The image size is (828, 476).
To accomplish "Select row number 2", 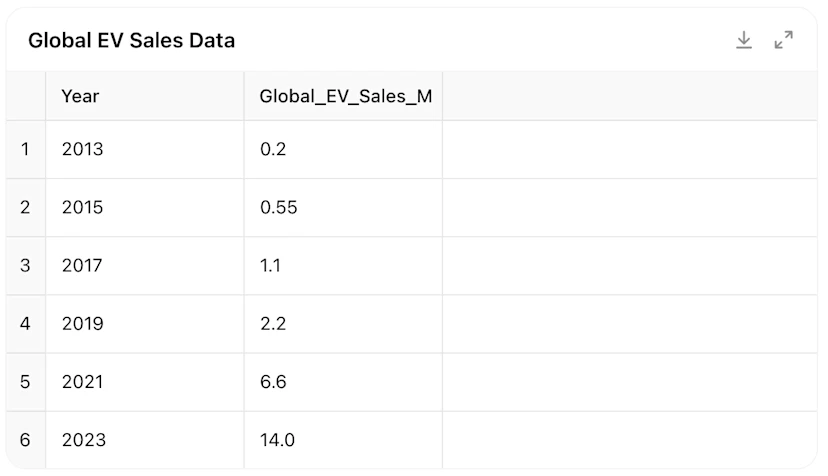I will click(x=26, y=208).
